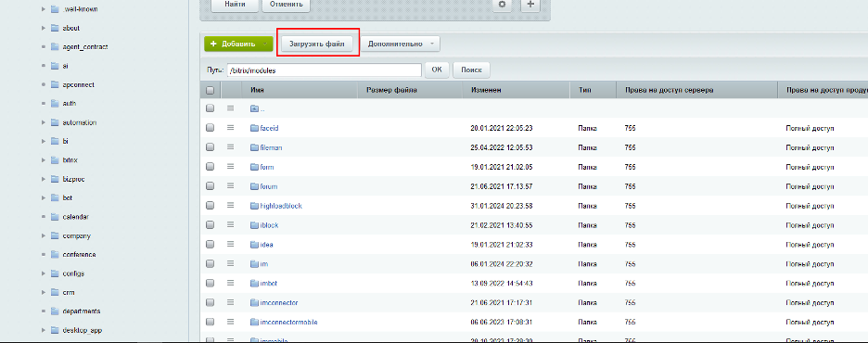Open the imconnectormobile folder link
The width and height of the screenshot is (868, 343).
(x=288, y=322)
